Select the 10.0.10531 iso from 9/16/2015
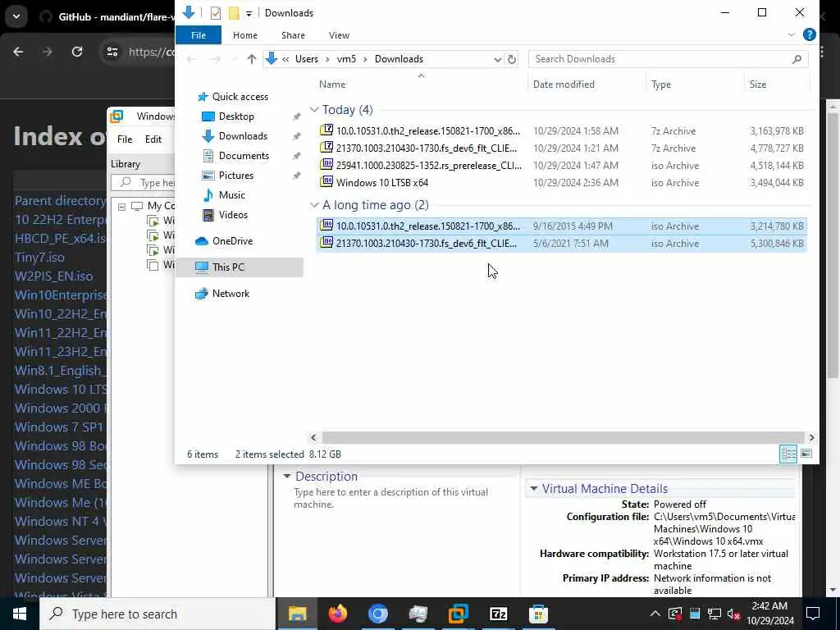 coord(561,226)
